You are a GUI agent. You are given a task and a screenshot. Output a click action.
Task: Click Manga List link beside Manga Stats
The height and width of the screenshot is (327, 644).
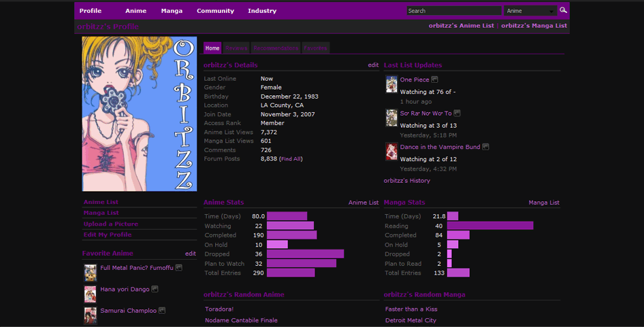pos(544,203)
